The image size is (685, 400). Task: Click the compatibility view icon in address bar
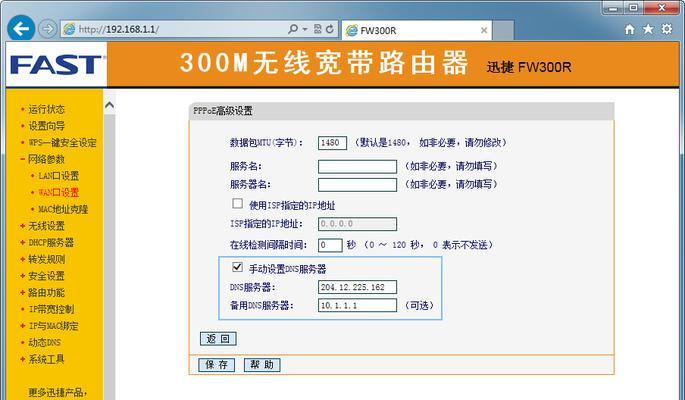click(318, 29)
